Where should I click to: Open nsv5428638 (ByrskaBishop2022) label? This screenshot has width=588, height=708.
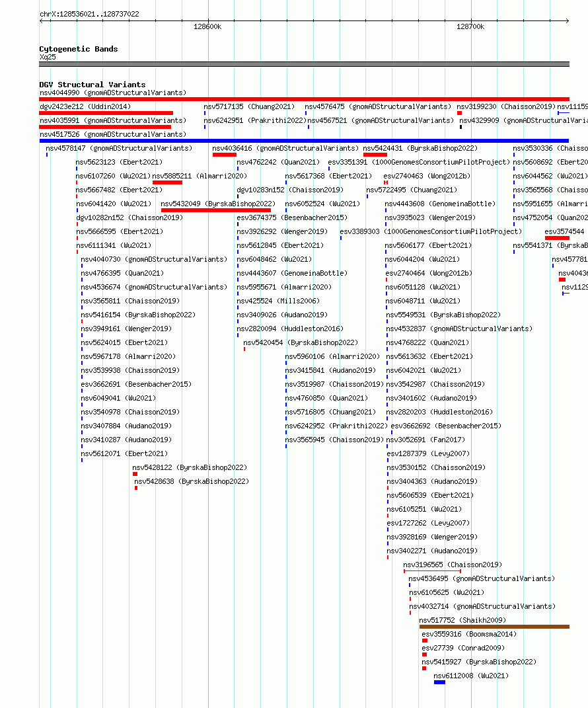pos(192,482)
